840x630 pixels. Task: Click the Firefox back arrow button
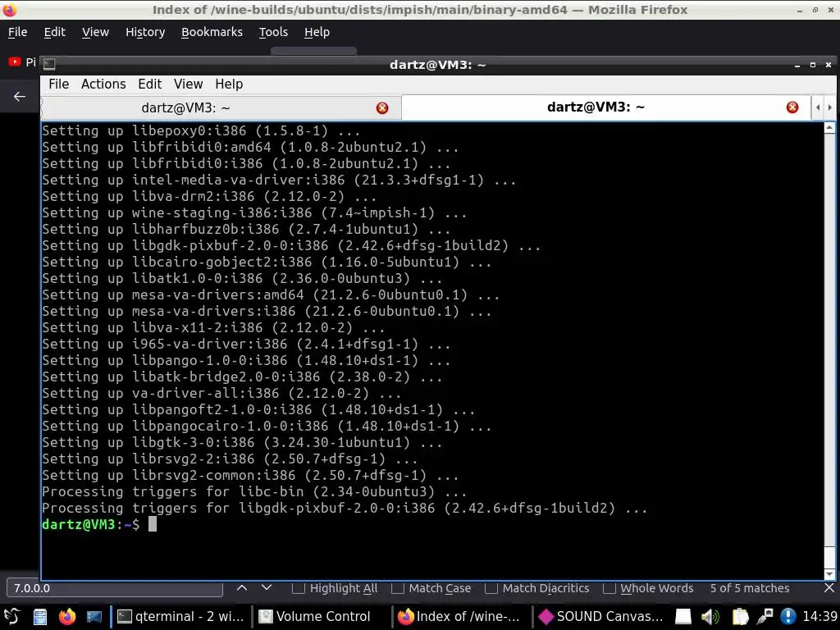(20, 97)
